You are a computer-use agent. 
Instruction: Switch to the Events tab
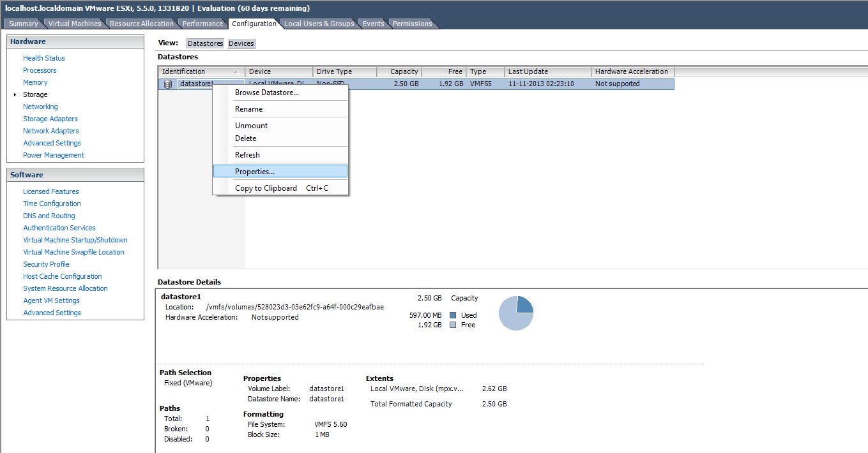coord(374,24)
